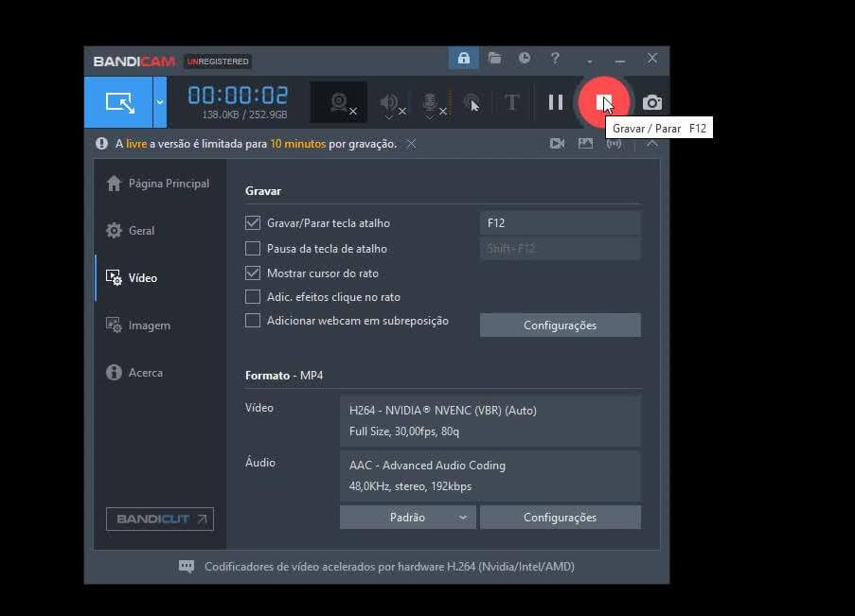The image size is (855, 616).
Task: Click the video list camcorder icon
Action: [557, 144]
